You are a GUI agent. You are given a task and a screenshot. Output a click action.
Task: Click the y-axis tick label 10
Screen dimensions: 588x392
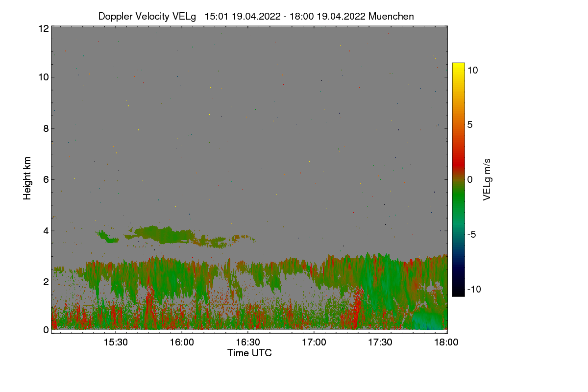[43, 77]
